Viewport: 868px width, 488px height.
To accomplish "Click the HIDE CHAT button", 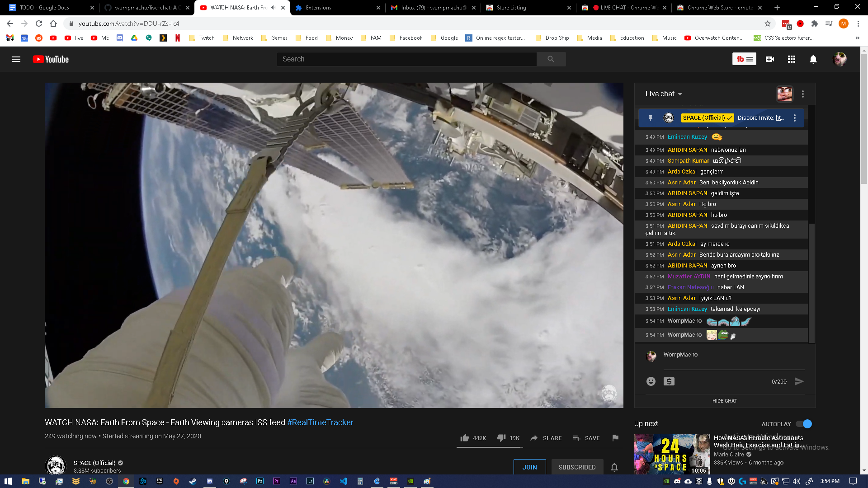I will (x=725, y=401).
